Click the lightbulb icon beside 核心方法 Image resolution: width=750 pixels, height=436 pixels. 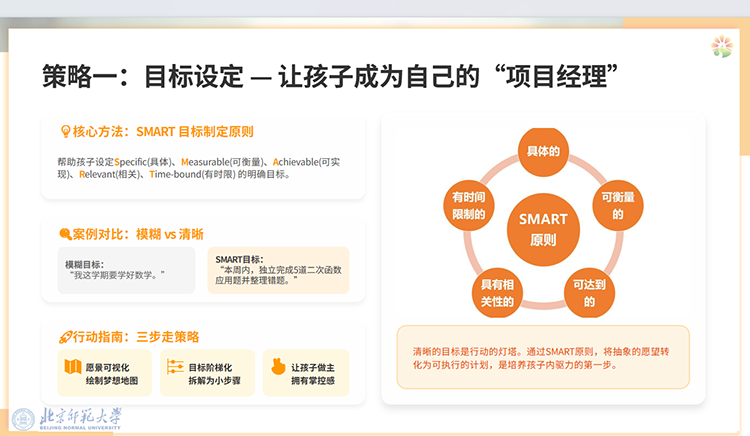click(65, 131)
